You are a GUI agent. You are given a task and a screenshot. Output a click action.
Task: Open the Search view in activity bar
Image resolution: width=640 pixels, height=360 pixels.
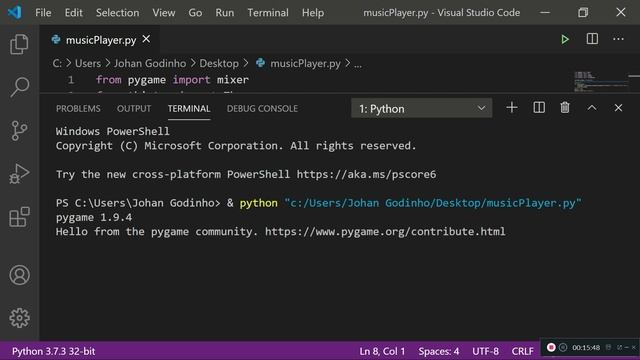[x=19, y=87]
